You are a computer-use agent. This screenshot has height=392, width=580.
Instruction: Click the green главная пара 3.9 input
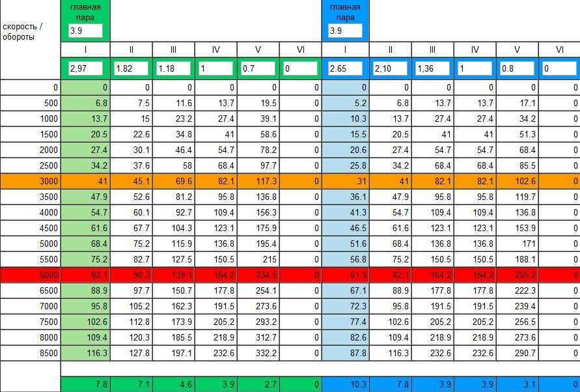click(85, 31)
